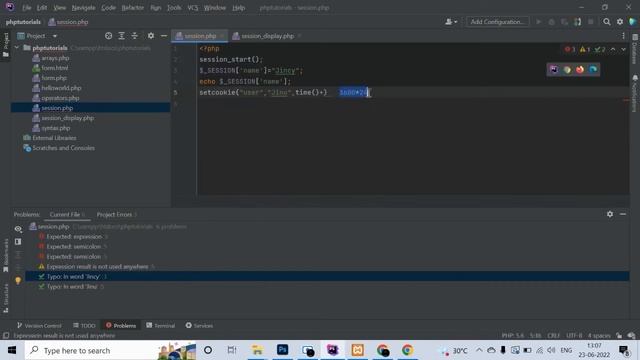This screenshot has height=360, width=640.
Task: Click Expand All in Project panel
Action: point(122,36)
